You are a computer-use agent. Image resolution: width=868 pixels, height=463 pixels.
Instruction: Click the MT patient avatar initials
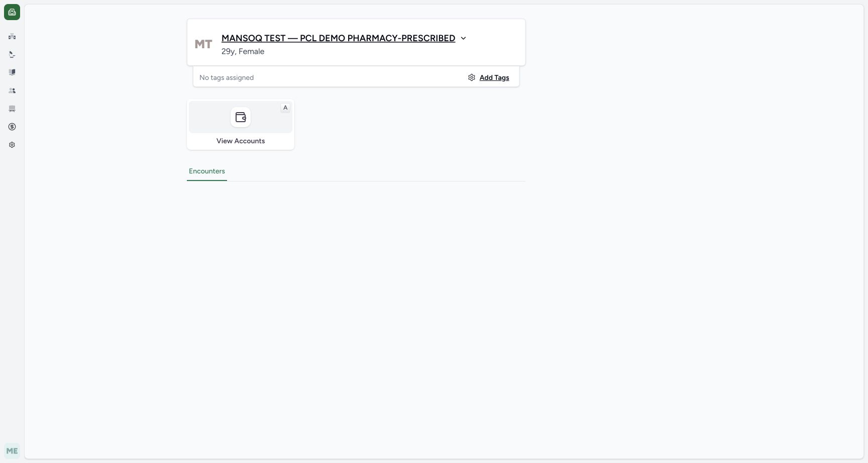(203, 44)
